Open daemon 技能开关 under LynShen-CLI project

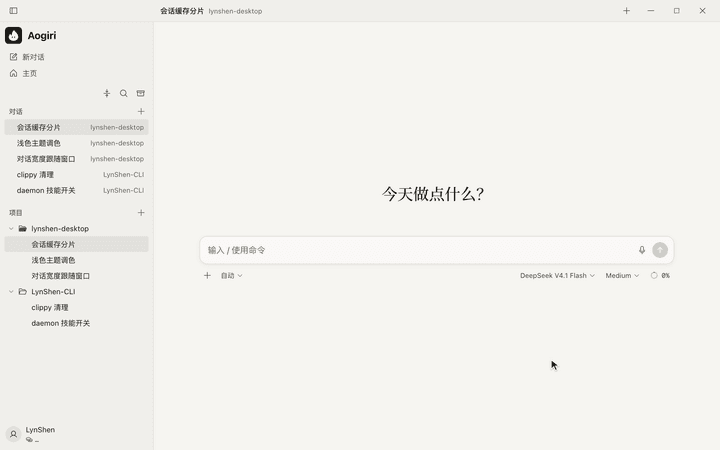tap(77, 323)
